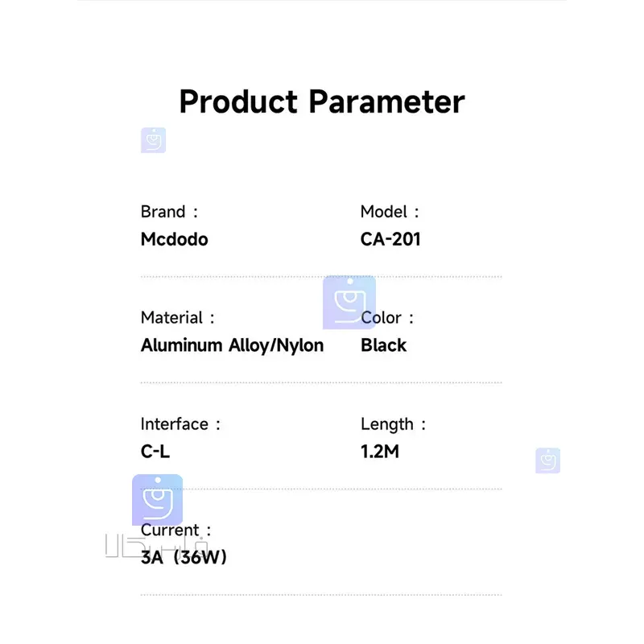Click the Product Parameter heading

322,102
